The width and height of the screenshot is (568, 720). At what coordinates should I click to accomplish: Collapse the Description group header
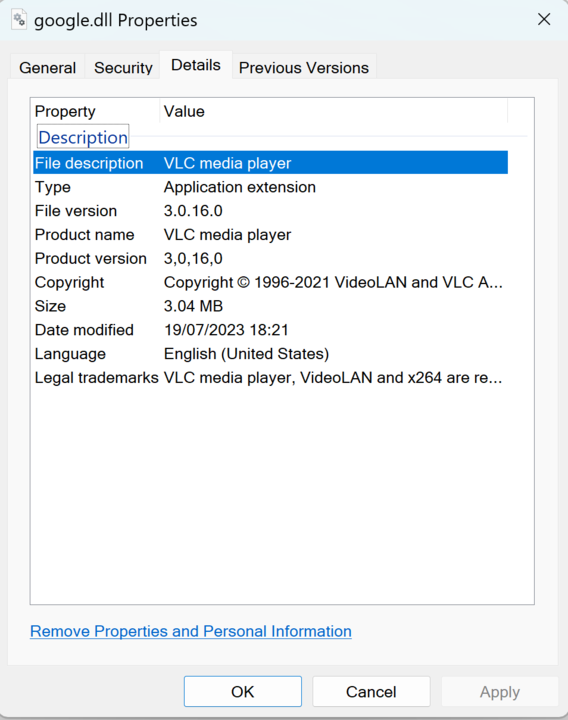(83, 137)
